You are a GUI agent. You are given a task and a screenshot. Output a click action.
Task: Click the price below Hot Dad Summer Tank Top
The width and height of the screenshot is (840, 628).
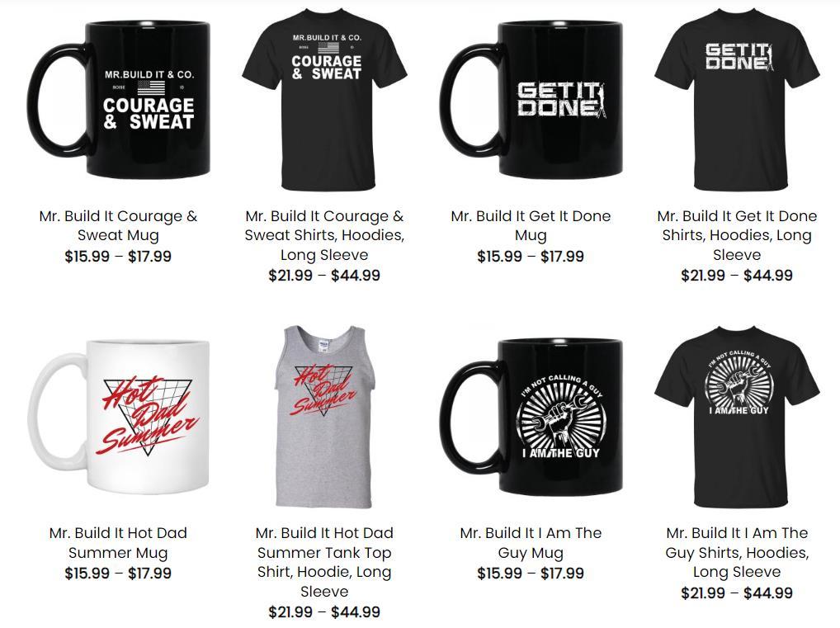coord(324,612)
